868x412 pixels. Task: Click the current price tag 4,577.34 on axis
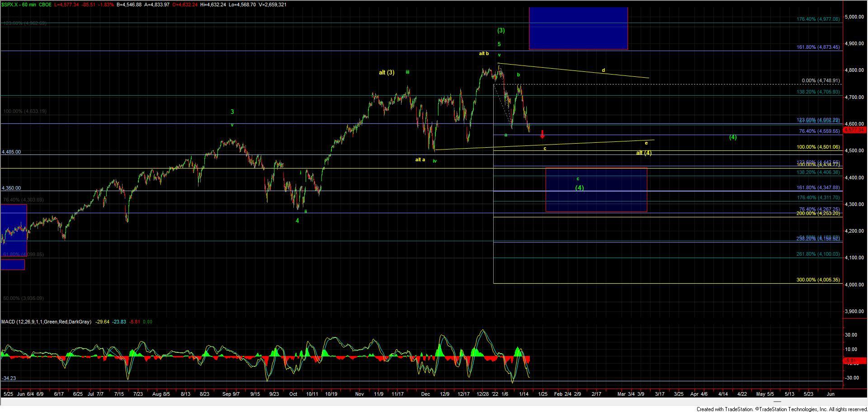[854, 130]
